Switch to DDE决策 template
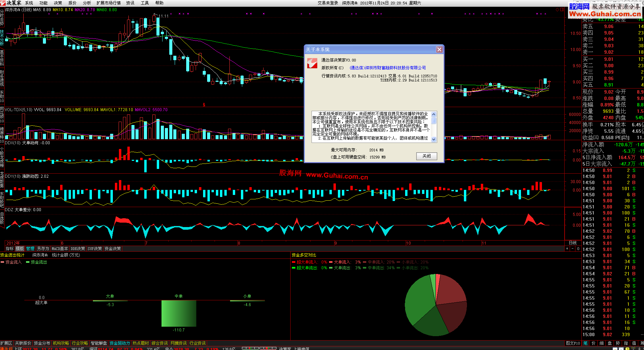This screenshot has height=350, width=644. [x=78, y=249]
